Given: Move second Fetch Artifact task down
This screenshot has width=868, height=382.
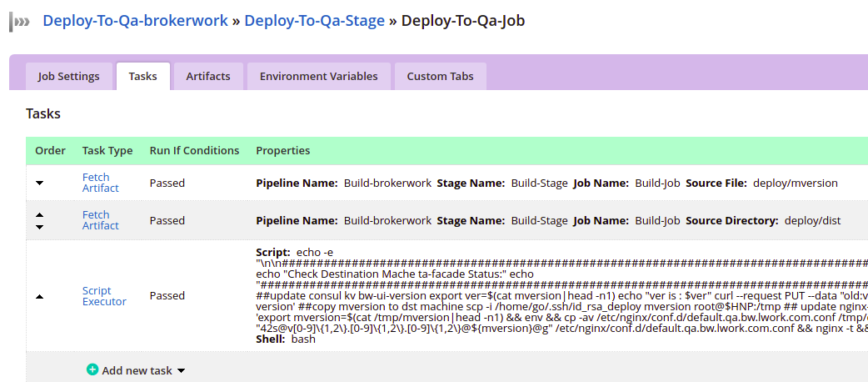Looking at the screenshot, I should (x=40, y=226).
